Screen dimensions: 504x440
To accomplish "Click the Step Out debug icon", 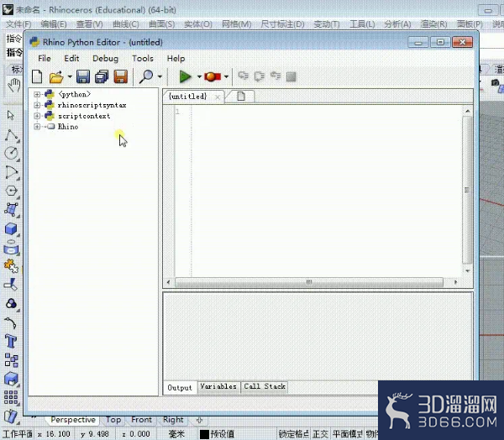I will [276, 76].
